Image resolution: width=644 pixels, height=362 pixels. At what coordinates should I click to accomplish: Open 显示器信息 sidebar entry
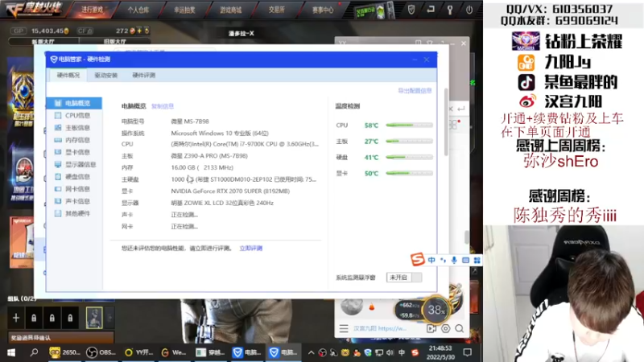(x=76, y=165)
